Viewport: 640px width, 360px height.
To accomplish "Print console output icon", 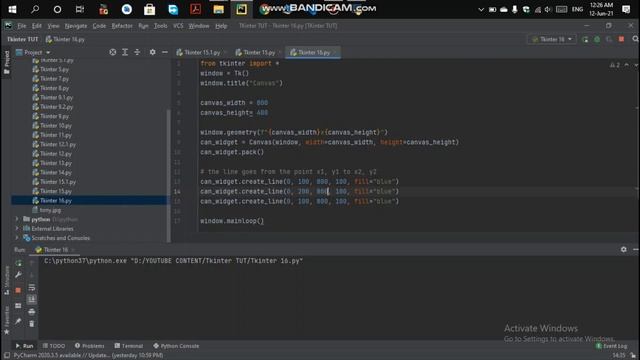I will pyautogui.click(x=32, y=312).
